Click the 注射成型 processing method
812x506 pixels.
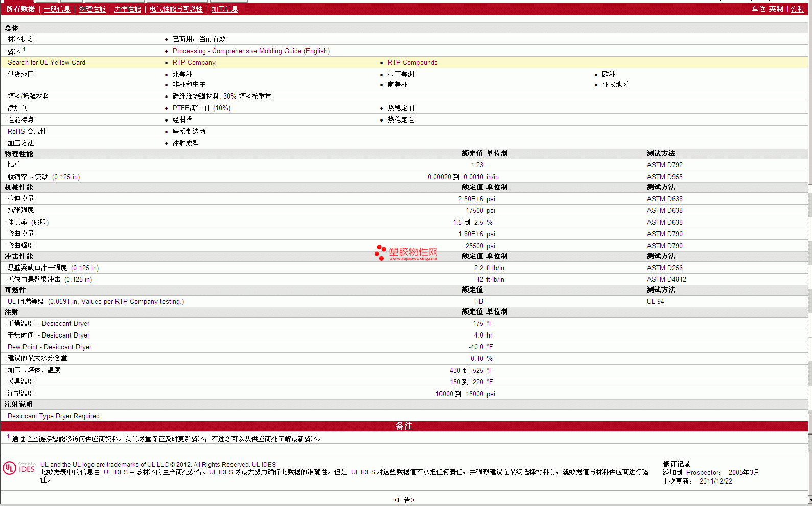click(185, 143)
